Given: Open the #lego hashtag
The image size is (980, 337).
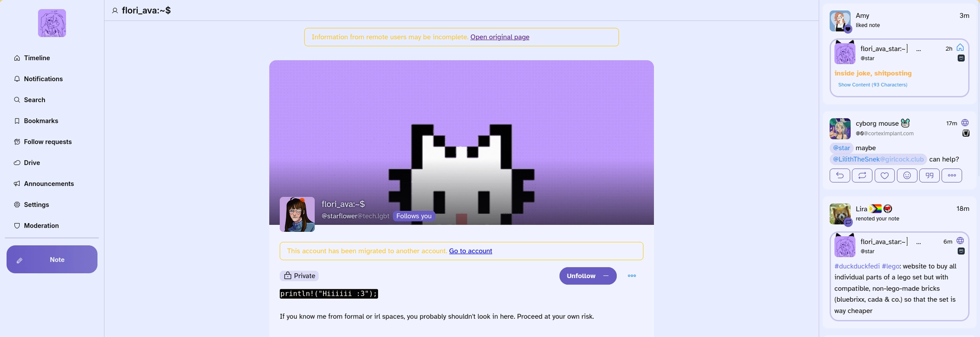Looking at the screenshot, I should pos(891,266).
